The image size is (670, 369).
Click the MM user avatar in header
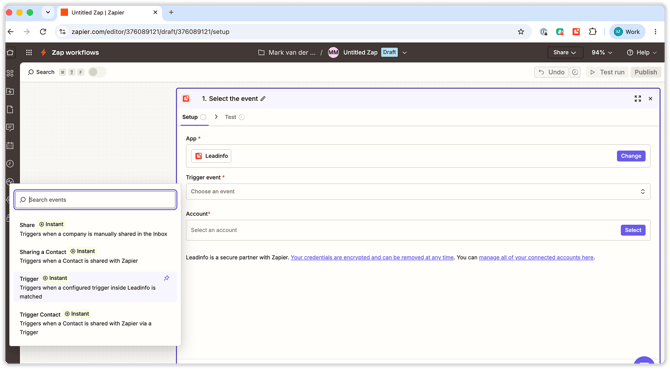[x=333, y=53]
